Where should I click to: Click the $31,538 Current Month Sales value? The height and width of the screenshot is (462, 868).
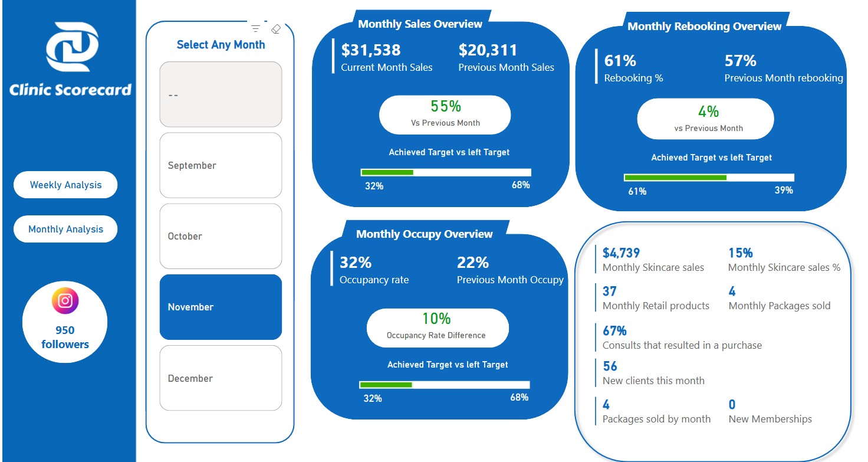370,50
